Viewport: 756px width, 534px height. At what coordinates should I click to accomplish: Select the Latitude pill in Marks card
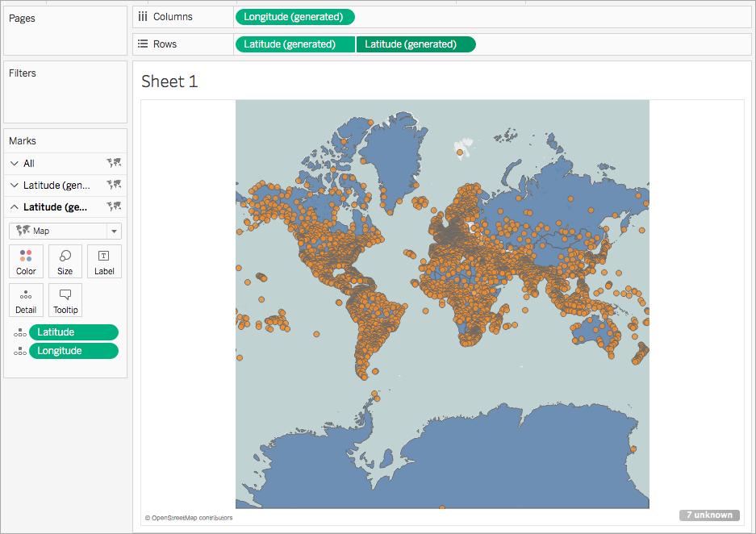[73, 332]
